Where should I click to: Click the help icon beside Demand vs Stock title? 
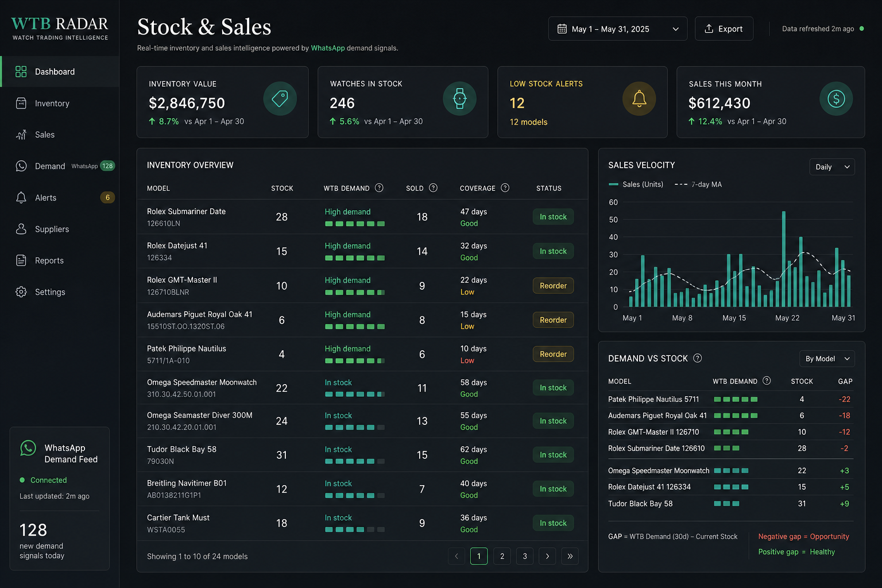click(698, 358)
